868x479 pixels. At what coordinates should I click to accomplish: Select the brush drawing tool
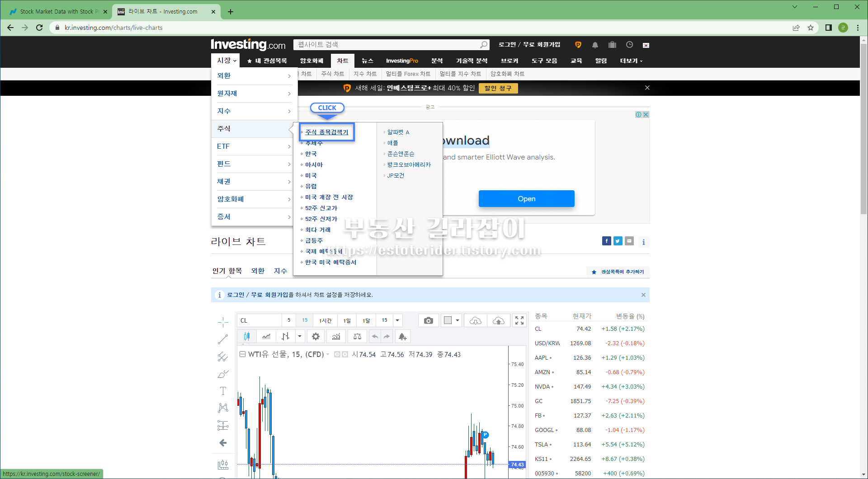223,374
